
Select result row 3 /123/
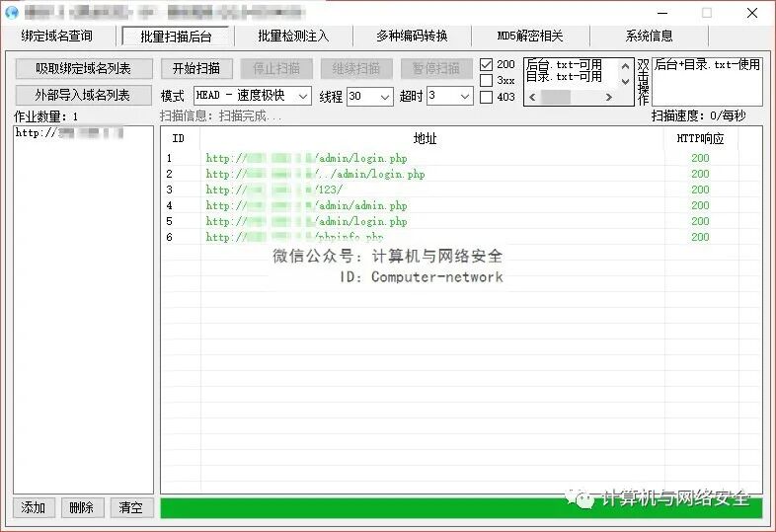[460, 190]
